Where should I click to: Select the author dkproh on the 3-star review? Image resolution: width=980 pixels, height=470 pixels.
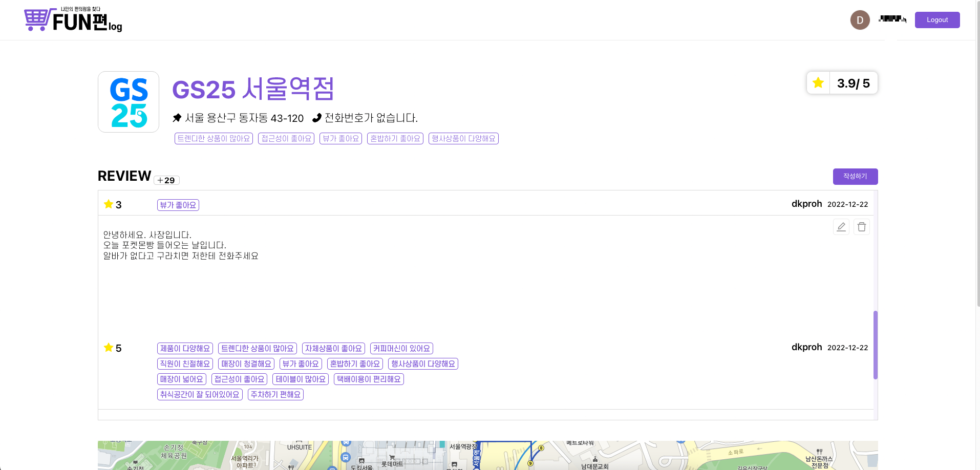tap(806, 204)
